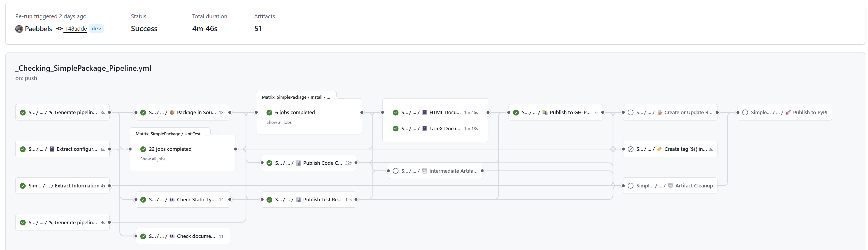Click the Paebbels user avatar

19,29
